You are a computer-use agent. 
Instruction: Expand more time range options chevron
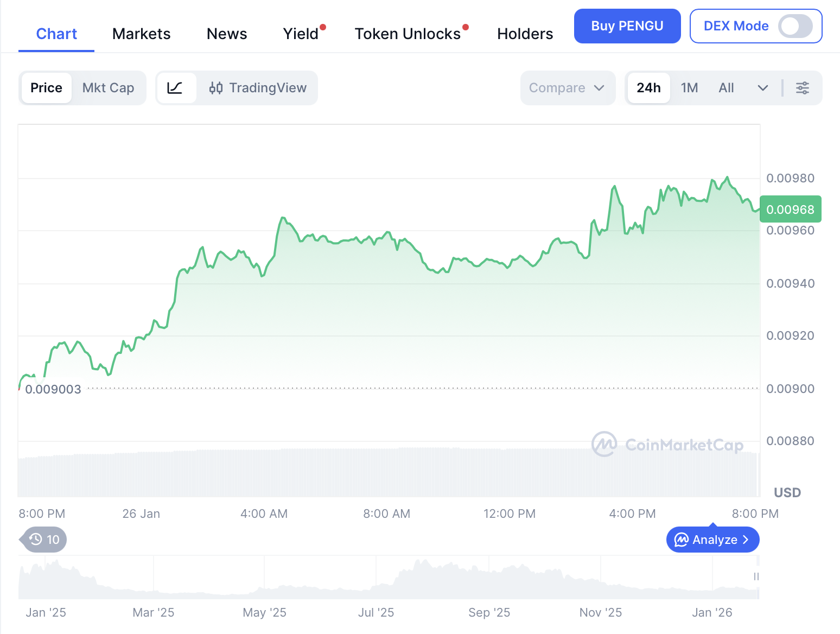762,88
